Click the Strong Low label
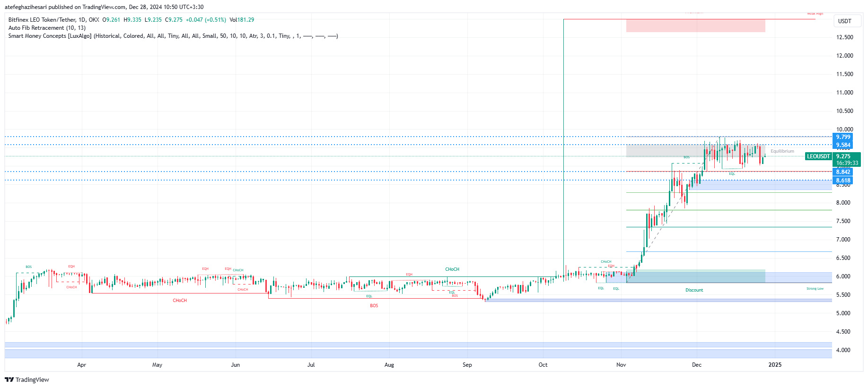Image resolution: width=868 pixels, height=388 pixels. point(815,289)
